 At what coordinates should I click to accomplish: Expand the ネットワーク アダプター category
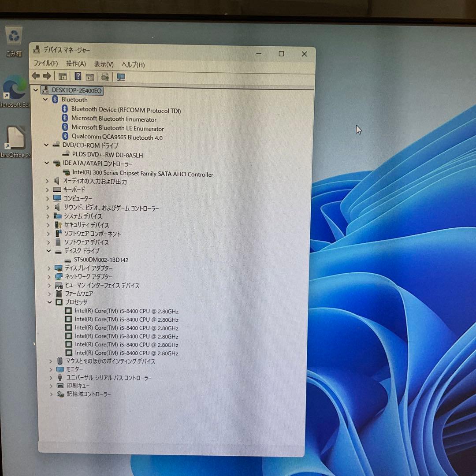pos(49,277)
